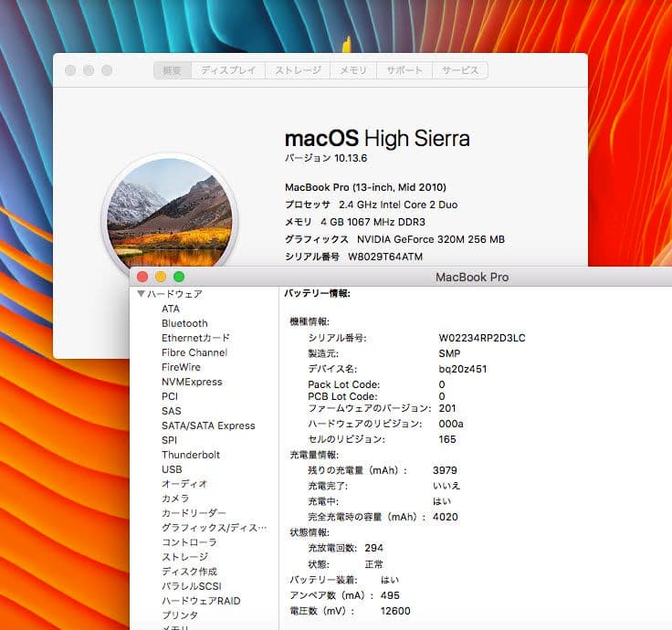Select FireWire in the sidebar
Viewport: 672px width, 630px height.
tap(181, 367)
